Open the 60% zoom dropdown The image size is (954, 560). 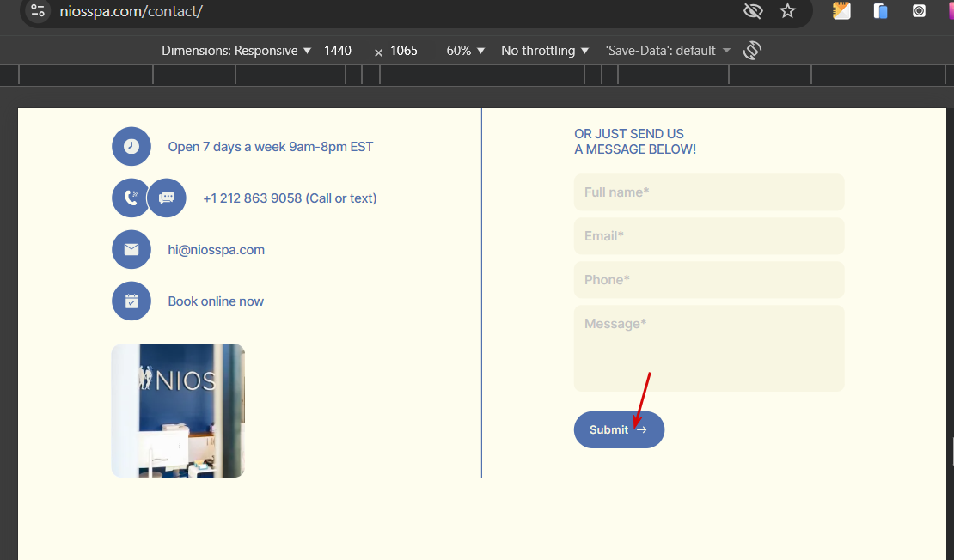466,51
